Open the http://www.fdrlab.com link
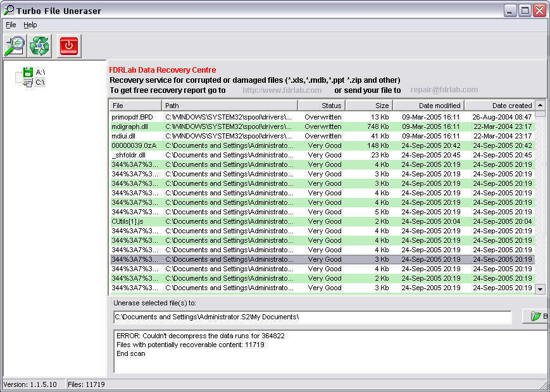 282,90
